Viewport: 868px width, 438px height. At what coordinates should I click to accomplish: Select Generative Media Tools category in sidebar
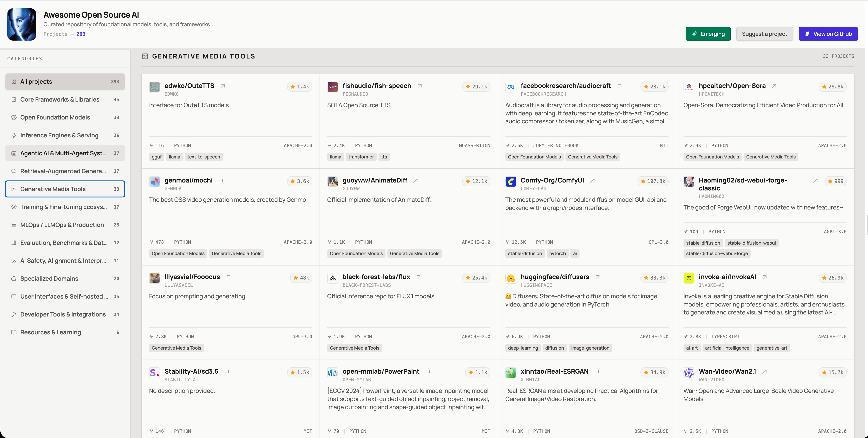click(65, 189)
